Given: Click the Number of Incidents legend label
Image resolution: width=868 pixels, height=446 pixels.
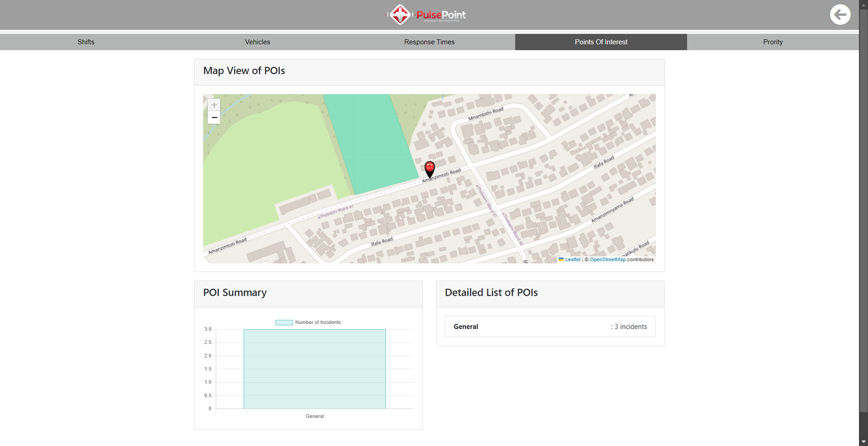Looking at the screenshot, I should [x=318, y=323].
